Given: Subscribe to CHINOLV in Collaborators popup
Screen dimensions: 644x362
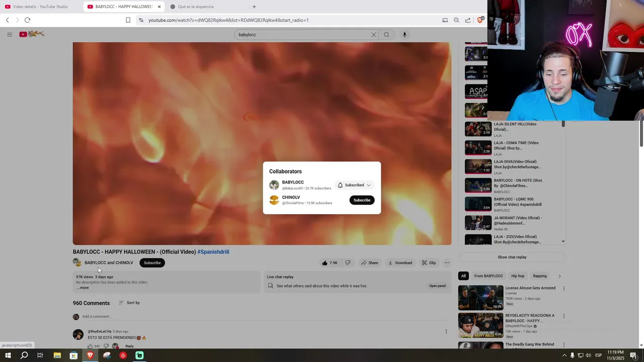Looking at the screenshot, I should click(x=362, y=200).
